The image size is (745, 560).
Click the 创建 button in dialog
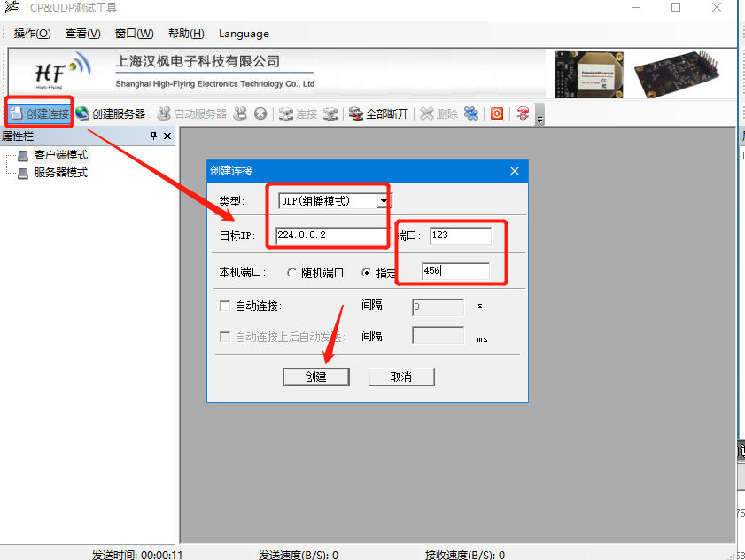click(x=316, y=377)
